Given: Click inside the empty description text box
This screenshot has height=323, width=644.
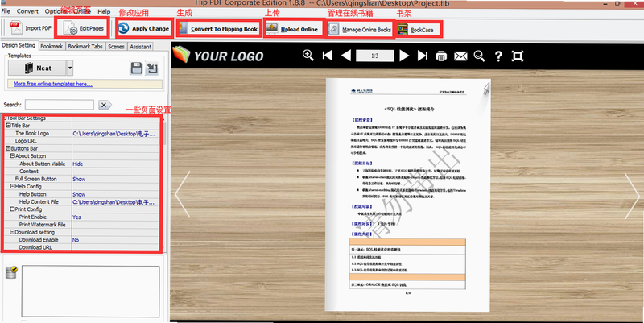Looking at the screenshot, I should 91,292.
